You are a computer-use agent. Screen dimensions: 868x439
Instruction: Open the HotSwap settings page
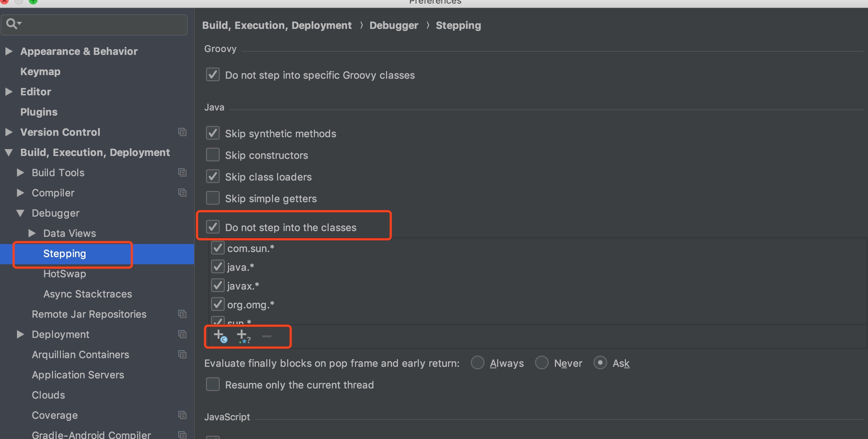coord(65,274)
